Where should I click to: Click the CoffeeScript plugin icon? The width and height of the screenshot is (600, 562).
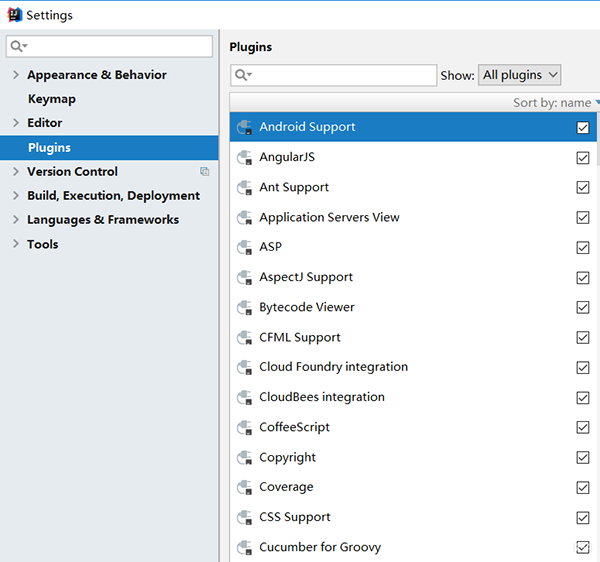click(x=245, y=428)
